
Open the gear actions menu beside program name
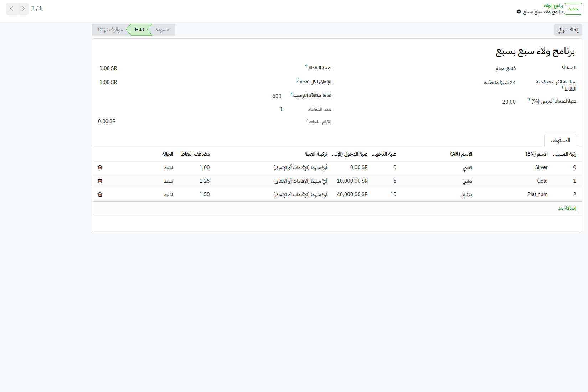pos(519,12)
